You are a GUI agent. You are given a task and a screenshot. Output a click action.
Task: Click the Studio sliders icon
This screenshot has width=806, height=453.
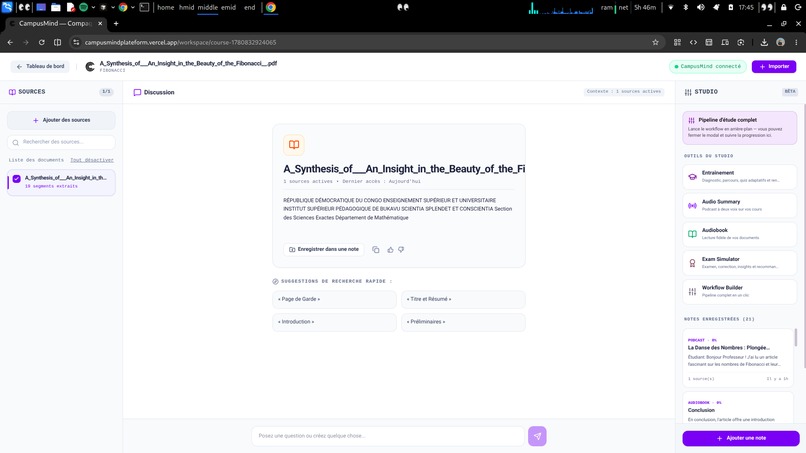[x=688, y=92]
